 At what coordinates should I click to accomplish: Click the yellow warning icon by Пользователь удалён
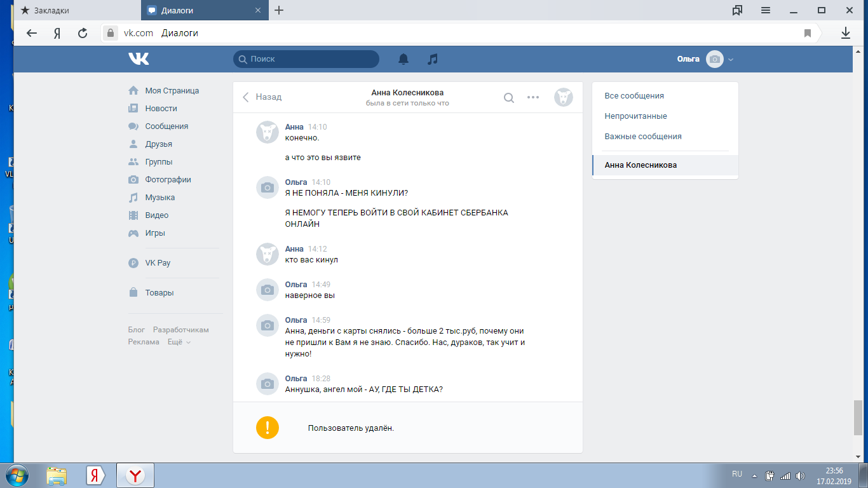tap(268, 428)
